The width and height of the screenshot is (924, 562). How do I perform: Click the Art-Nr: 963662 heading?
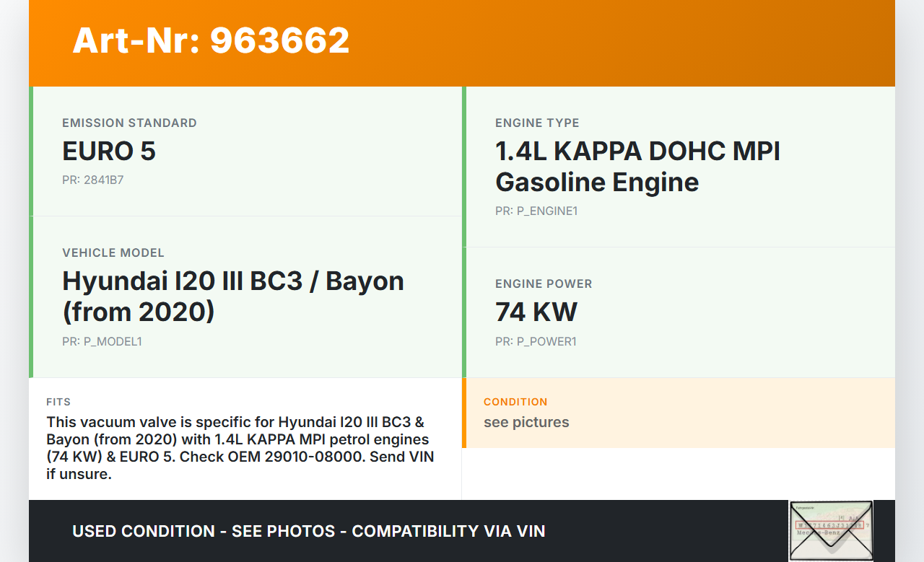point(211,40)
